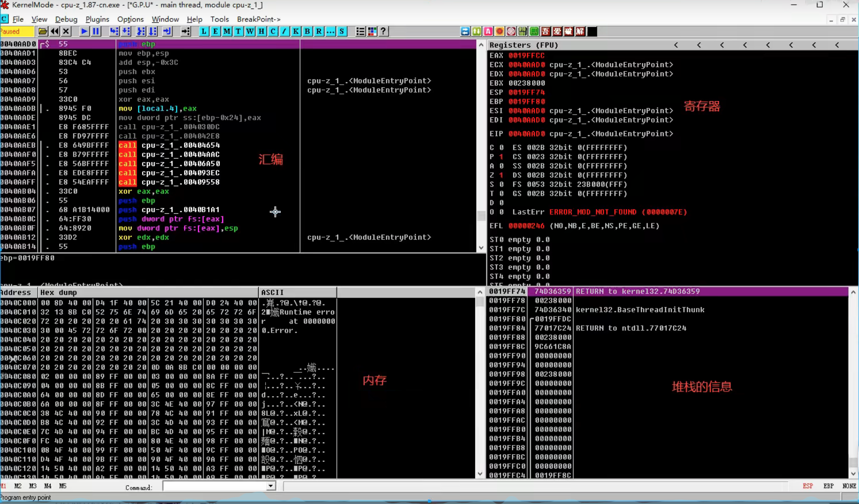Click the disassembly pane scroll-up arrow
The height and width of the screenshot is (504, 859).
(481, 45)
